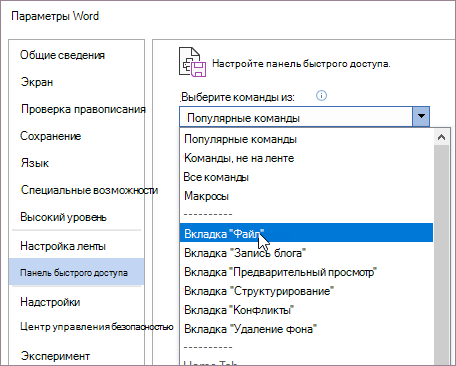Select "Популярные команды" in the dropdown list
The image size is (456, 366).
(x=306, y=139)
